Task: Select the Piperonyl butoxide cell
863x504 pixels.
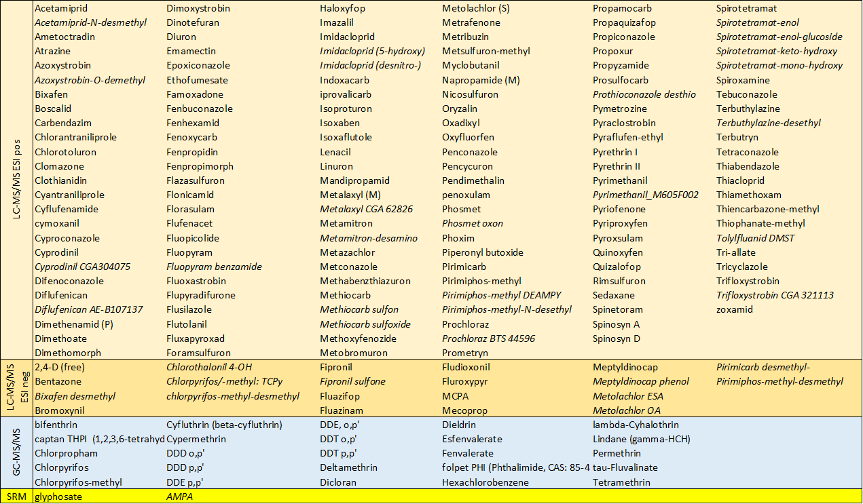Action: (x=483, y=252)
